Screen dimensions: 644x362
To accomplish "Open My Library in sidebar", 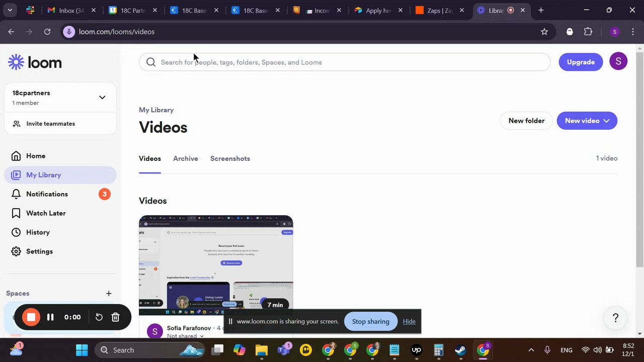I will pyautogui.click(x=60, y=175).
